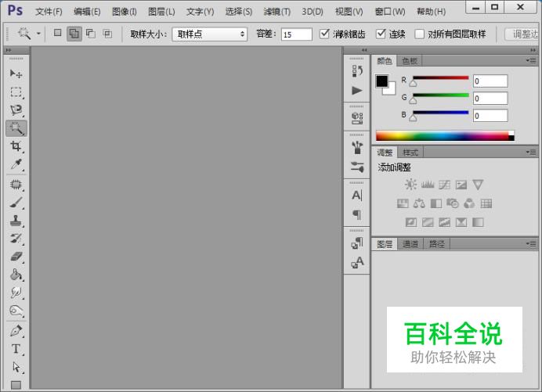
Task: Select the Eraser tool
Action: (16, 257)
